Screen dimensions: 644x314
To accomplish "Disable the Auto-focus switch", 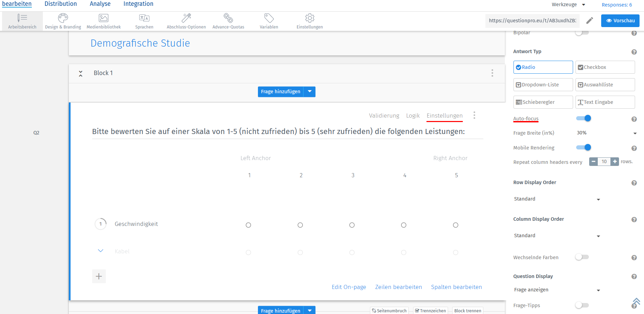I will [x=584, y=118].
